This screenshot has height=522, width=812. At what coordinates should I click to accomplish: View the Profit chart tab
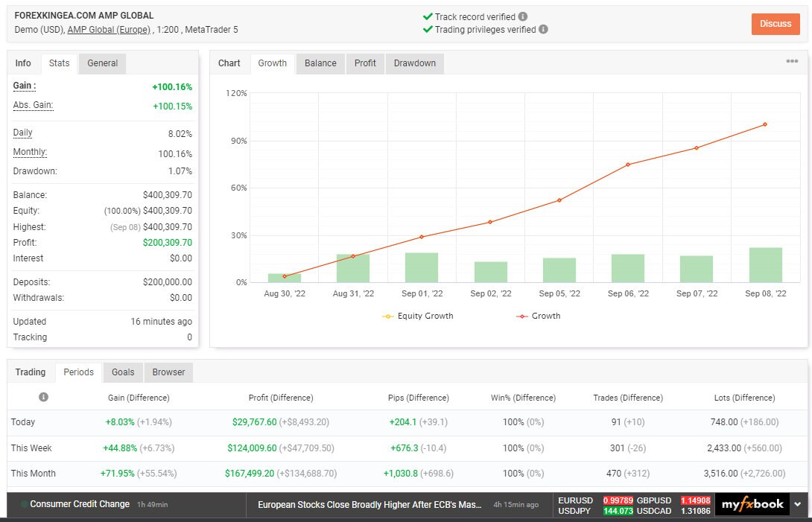click(x=365, y=63)
